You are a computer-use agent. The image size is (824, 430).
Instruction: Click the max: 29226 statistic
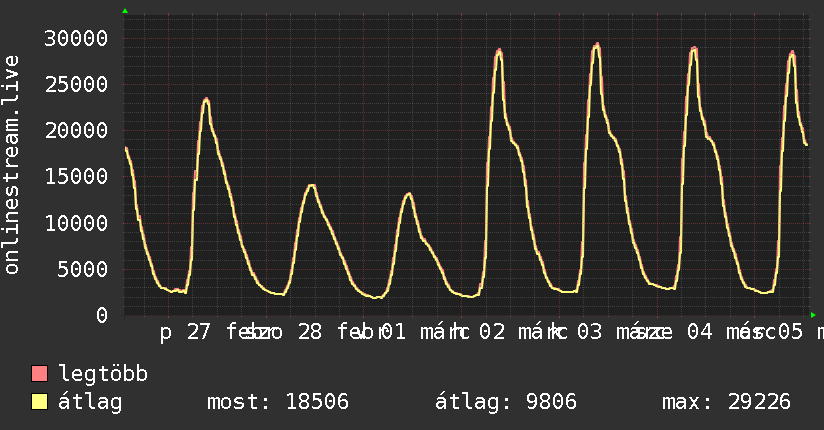[726, 402]
